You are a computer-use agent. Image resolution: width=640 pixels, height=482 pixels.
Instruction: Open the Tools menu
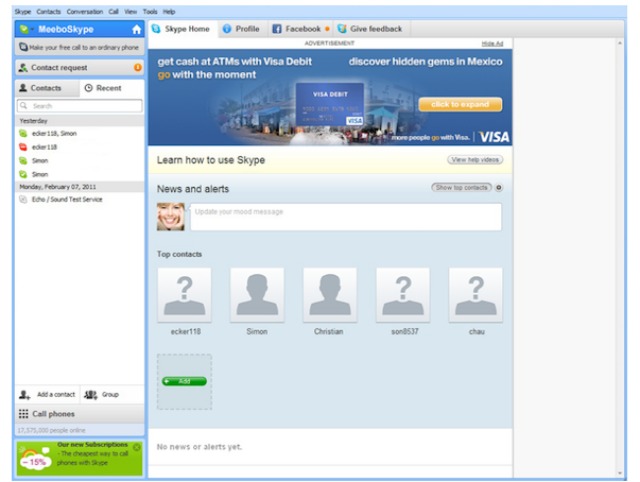(150, 12)
